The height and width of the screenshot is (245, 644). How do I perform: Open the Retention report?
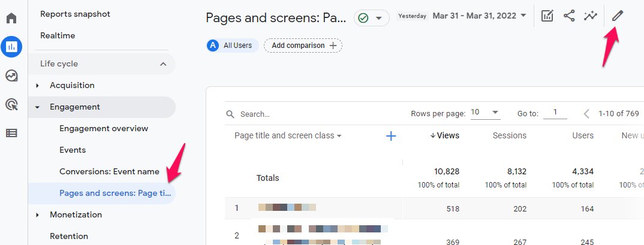coord(68,237)
